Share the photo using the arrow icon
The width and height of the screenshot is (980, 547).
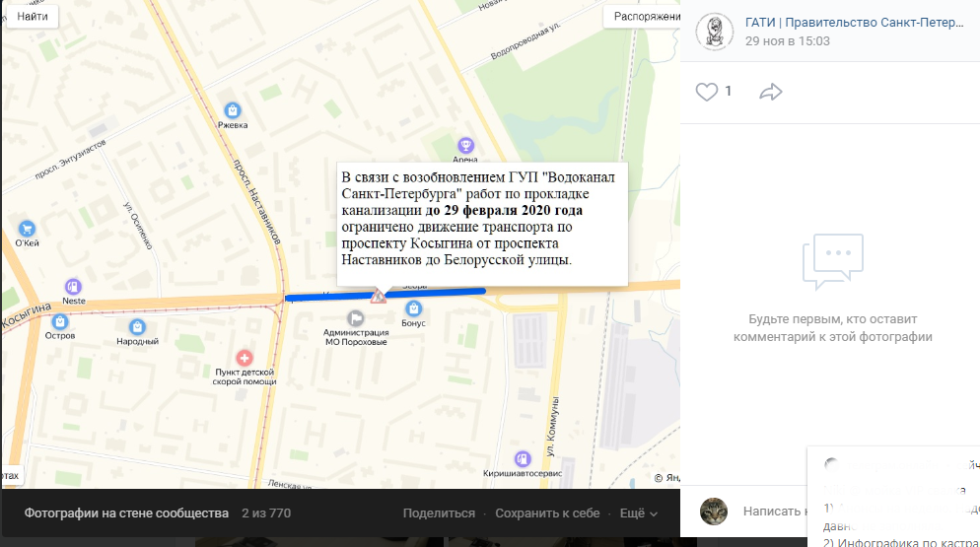771,92
